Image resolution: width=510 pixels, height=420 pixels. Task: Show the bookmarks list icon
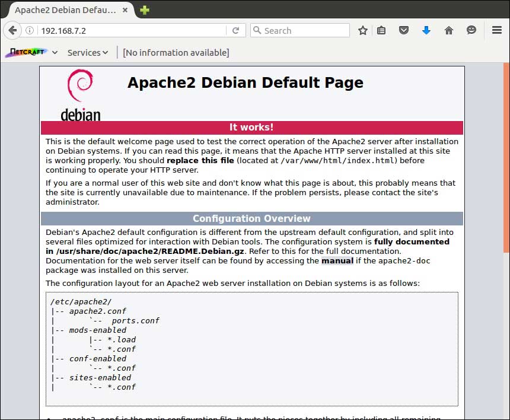(381, 30)
